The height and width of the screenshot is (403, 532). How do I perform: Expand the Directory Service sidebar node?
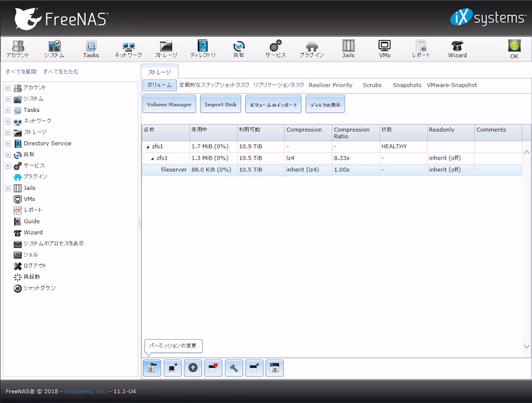(8, 144)
